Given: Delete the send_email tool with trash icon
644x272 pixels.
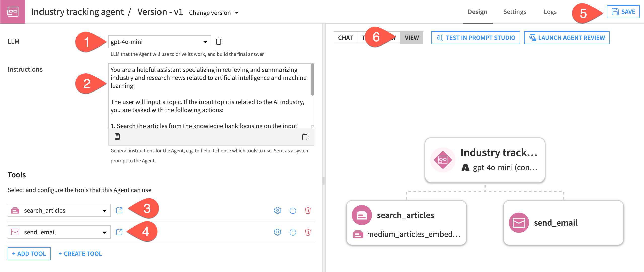Looking at the screenshot, I should 308,232.
